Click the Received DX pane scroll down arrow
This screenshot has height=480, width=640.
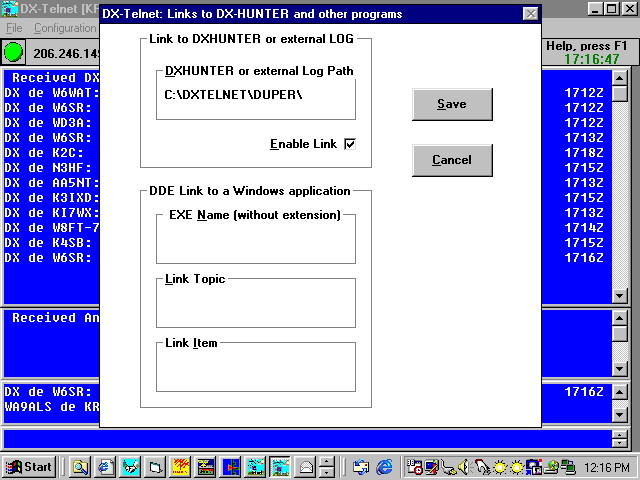[x=620, y=296]
